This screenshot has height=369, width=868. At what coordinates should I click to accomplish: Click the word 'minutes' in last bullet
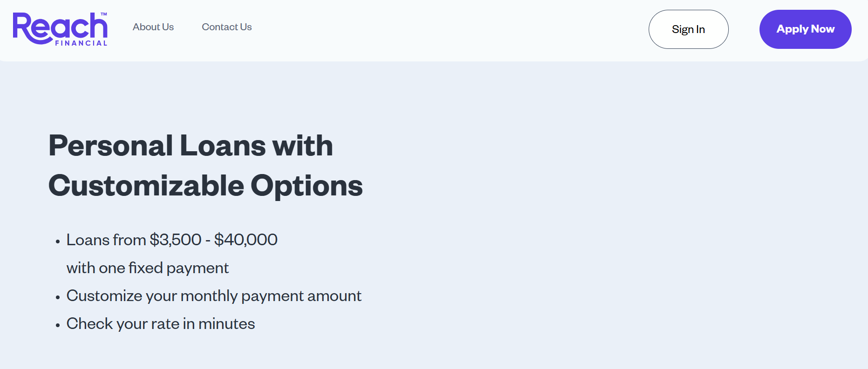(x=227, y=324)
